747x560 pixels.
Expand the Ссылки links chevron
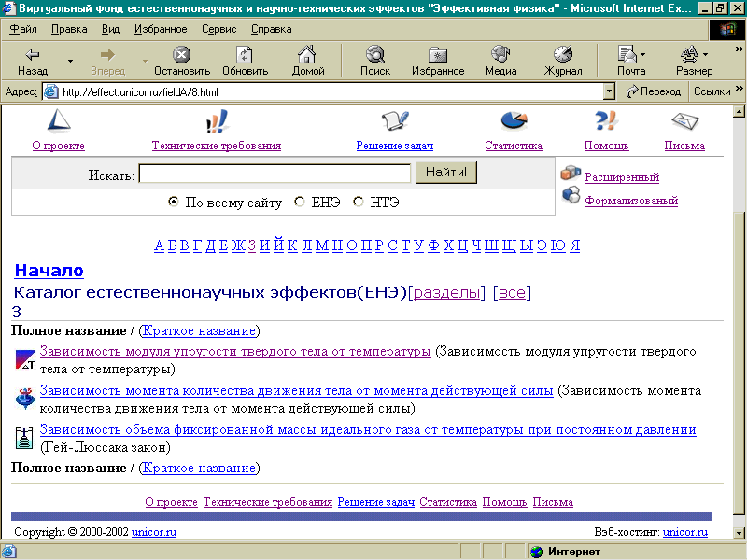click(x=739, y=89)
